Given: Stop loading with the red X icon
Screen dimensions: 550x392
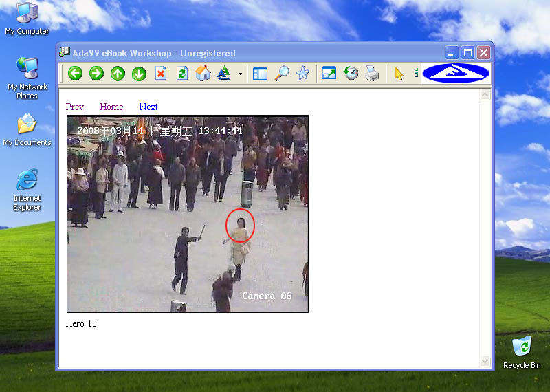Looking at the screenshot, I should click(x=161, y=74).
